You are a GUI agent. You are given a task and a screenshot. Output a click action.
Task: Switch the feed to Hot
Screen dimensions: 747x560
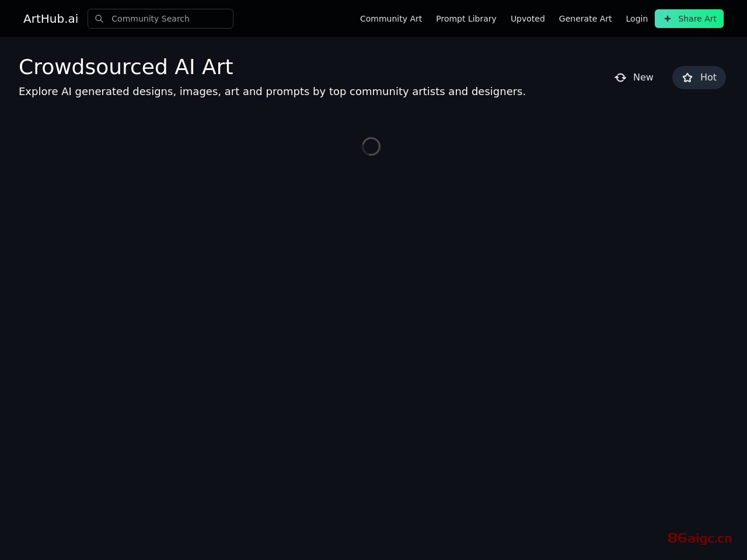(699, 78)
